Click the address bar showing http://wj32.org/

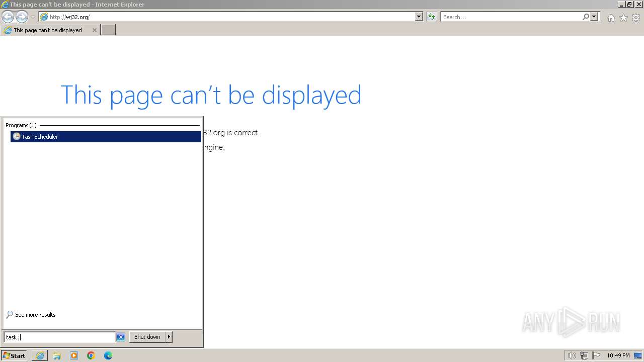pos(227,17)
